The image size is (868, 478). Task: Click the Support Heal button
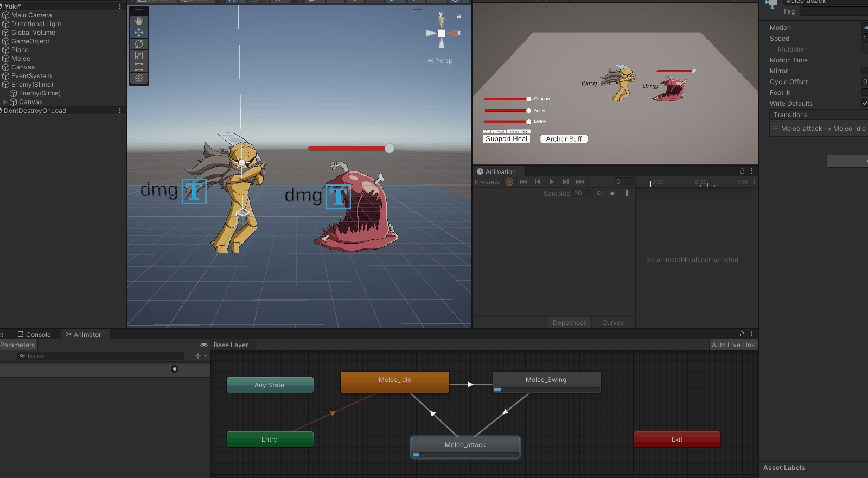(506, 139)
